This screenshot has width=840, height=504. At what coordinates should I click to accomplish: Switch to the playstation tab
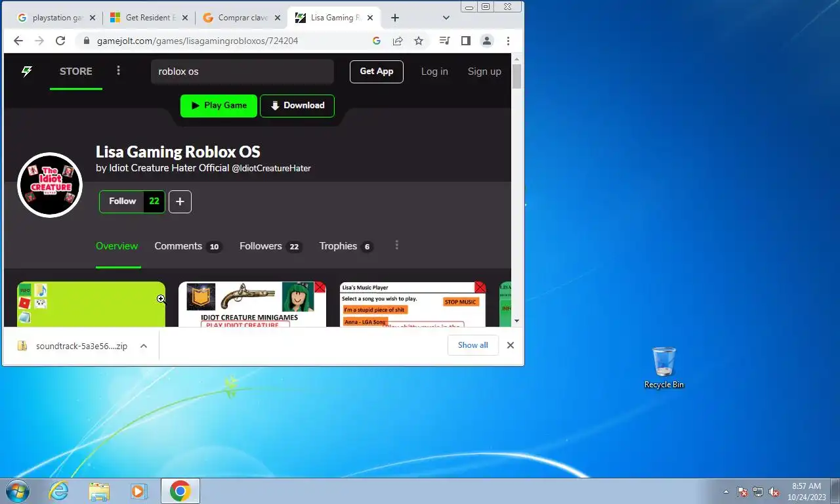coord(56,18)
